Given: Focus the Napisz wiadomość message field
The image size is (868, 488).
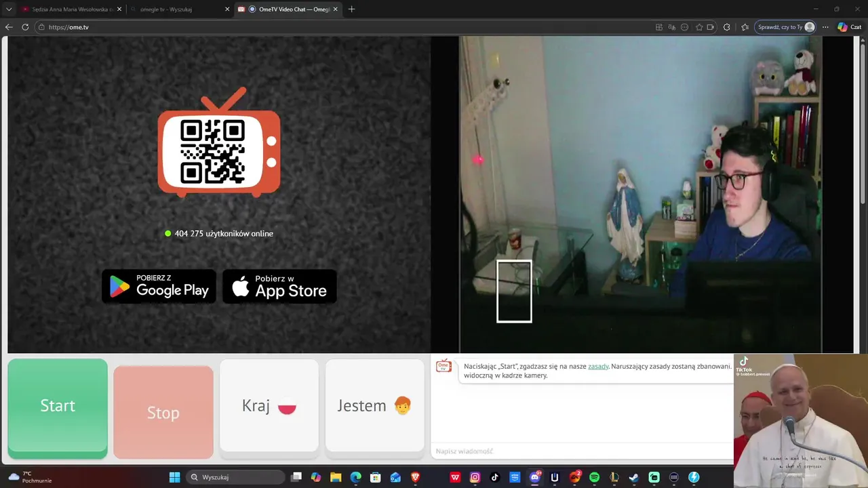Looking at the screenshot, I should (582, 451).
